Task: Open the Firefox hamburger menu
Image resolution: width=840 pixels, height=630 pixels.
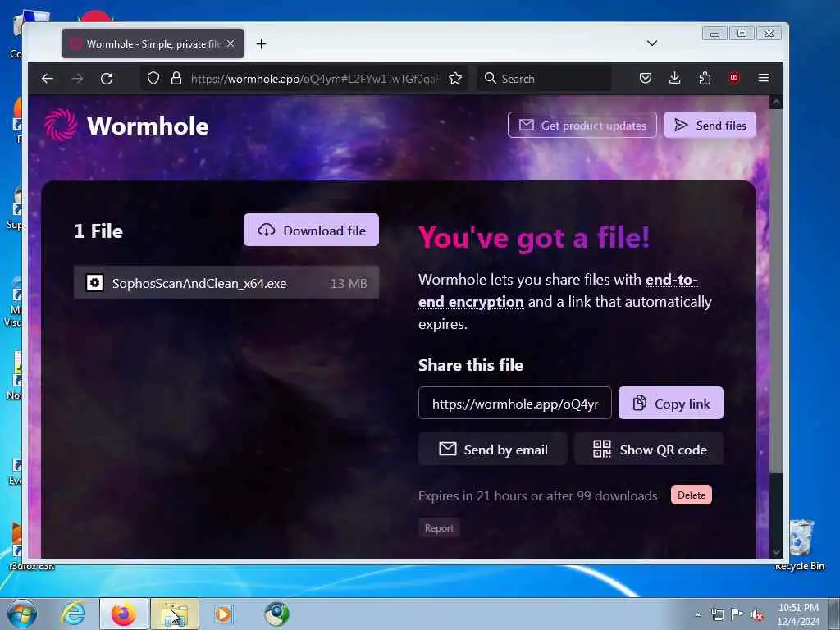Action: coord(764,78)
